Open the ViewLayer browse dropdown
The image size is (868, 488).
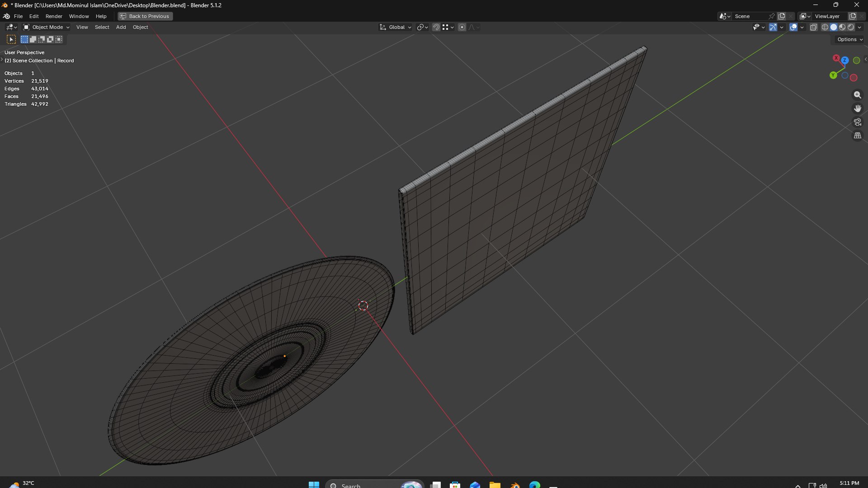[805, 16]
